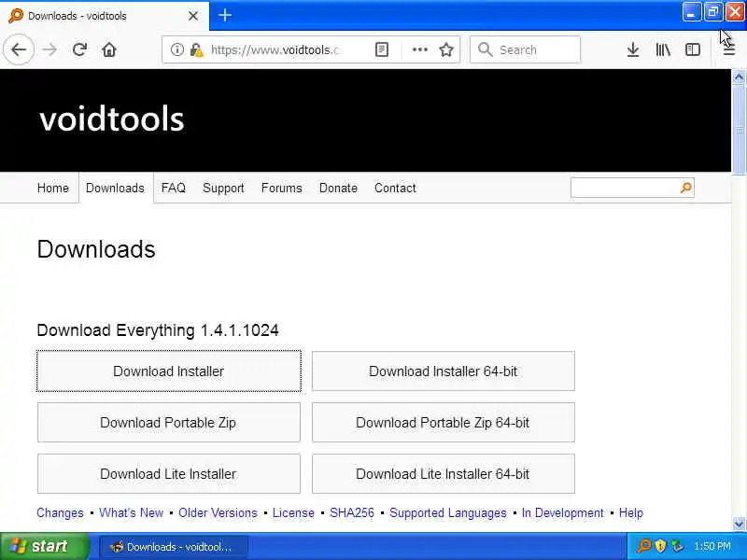Open the License link

293,512
